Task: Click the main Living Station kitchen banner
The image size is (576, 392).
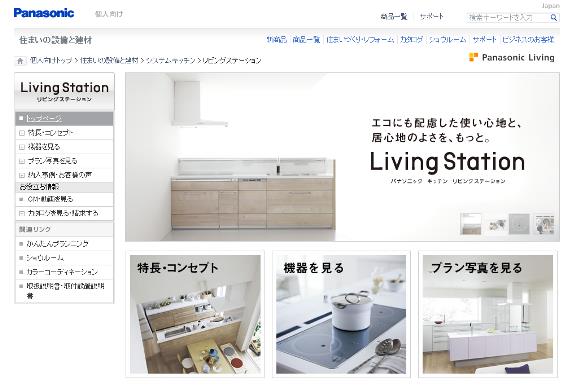Action: tap(342, 157)
